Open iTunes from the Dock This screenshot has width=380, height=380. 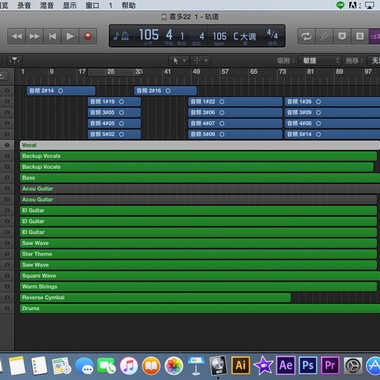(x=129, y=366)
